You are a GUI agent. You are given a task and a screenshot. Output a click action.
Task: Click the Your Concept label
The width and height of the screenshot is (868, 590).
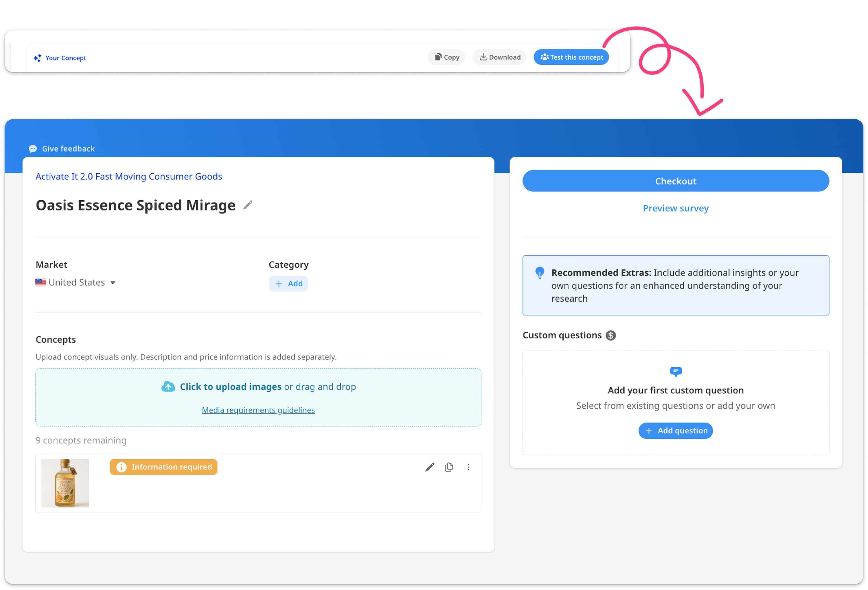coord(66,58)
